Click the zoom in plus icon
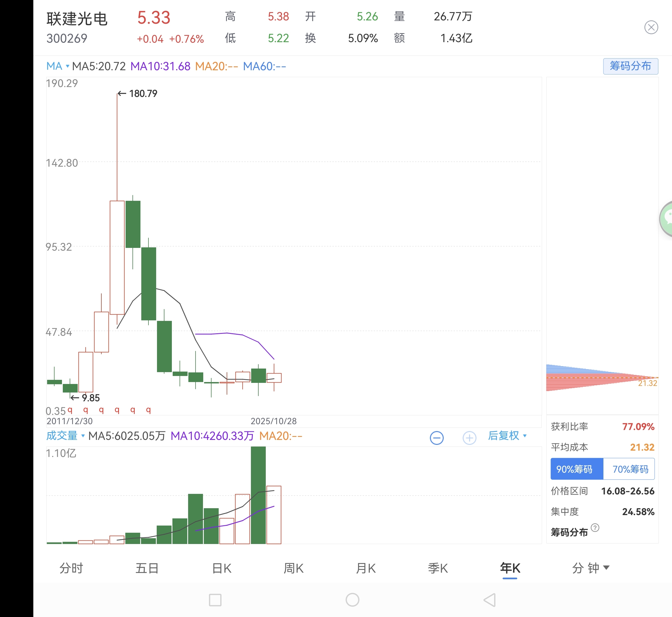 (x=469, y=438)
